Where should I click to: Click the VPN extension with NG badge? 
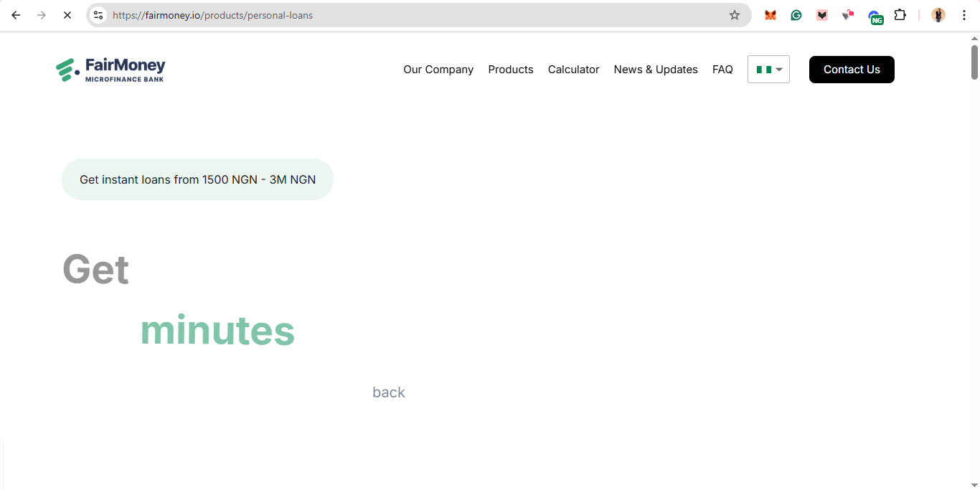pyautogui.click(x=875, y=17)
